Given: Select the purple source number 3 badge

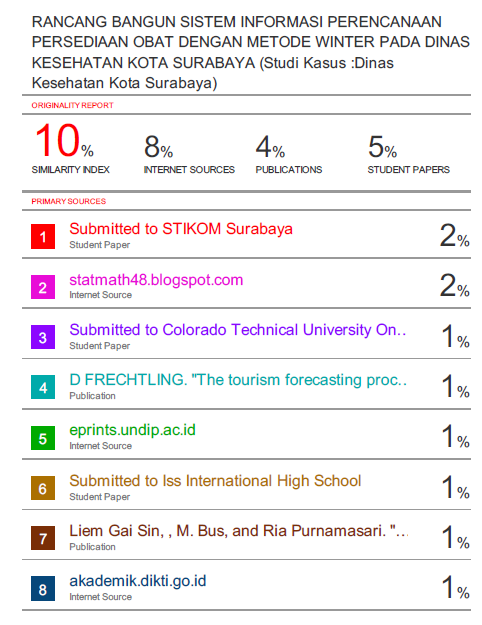Looking at the screenshot, I should (x=43, y=337).
